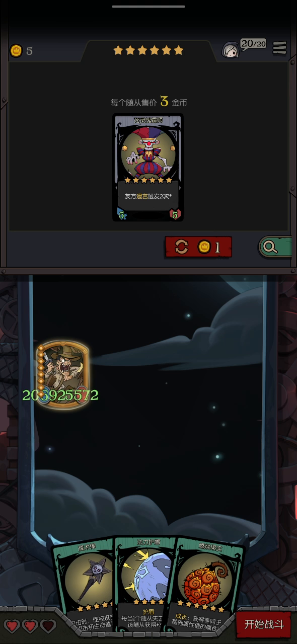Tap the six-star tavern level indicator
This screenshot has height=644, width=297.
[148, 50]
